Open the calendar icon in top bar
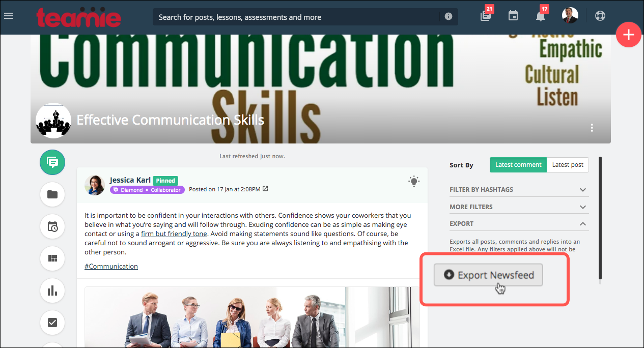Image resolution: width=644 pixels, height=348 pixels. point(513,16)
